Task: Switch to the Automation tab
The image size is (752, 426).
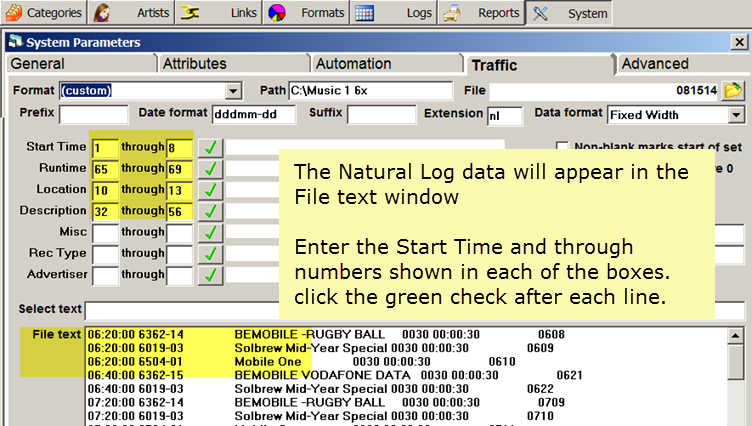Action: 387,64
